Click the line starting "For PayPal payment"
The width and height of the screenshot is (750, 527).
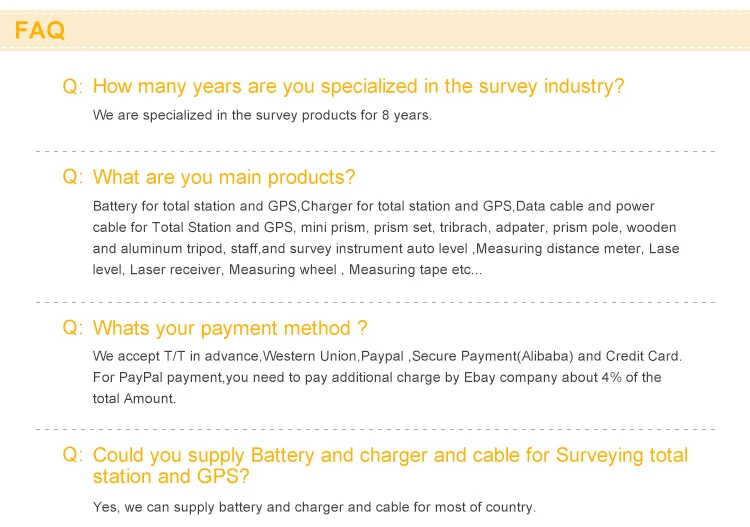377,377
